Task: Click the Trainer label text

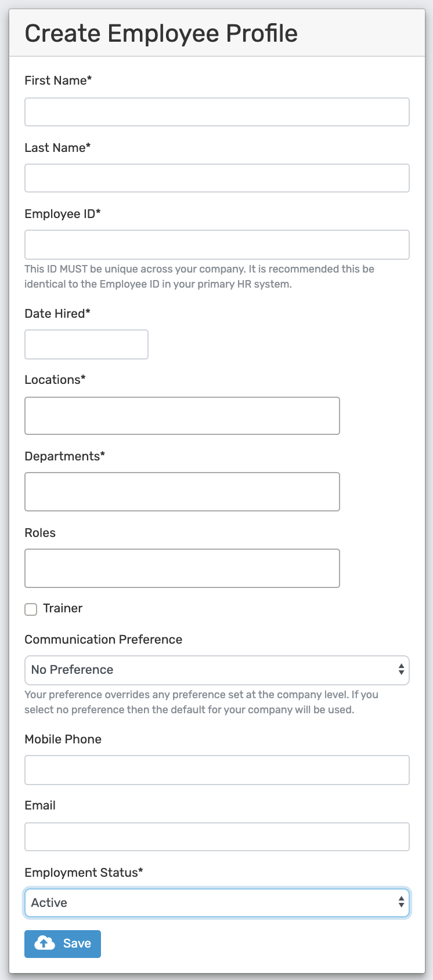Action: click(x=62, y=608)
